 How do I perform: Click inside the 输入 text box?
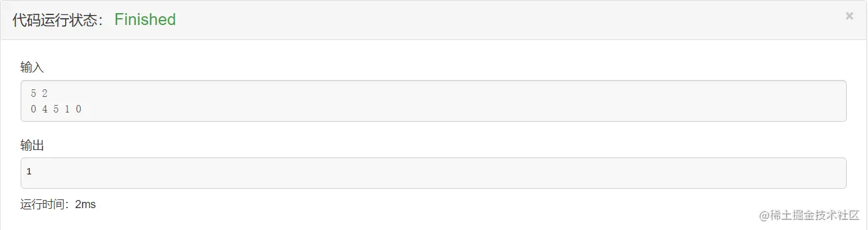(433, 101)
